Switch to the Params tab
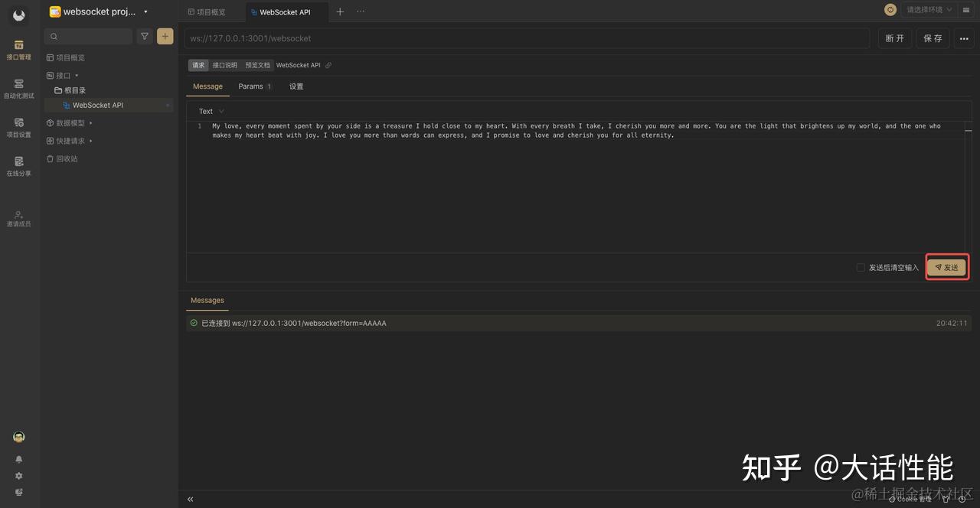Image resolution: width=980 pixels, height=508 pixels. click(251, 86)
